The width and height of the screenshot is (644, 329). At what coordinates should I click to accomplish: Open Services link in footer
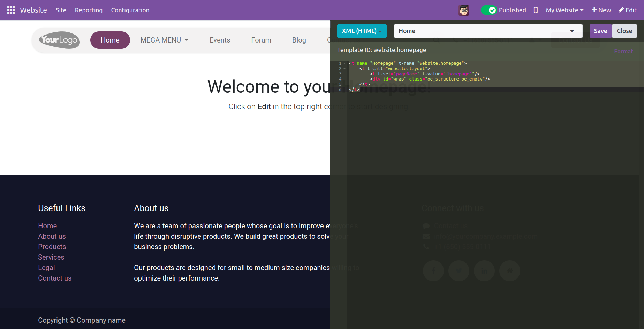point(51,257)
